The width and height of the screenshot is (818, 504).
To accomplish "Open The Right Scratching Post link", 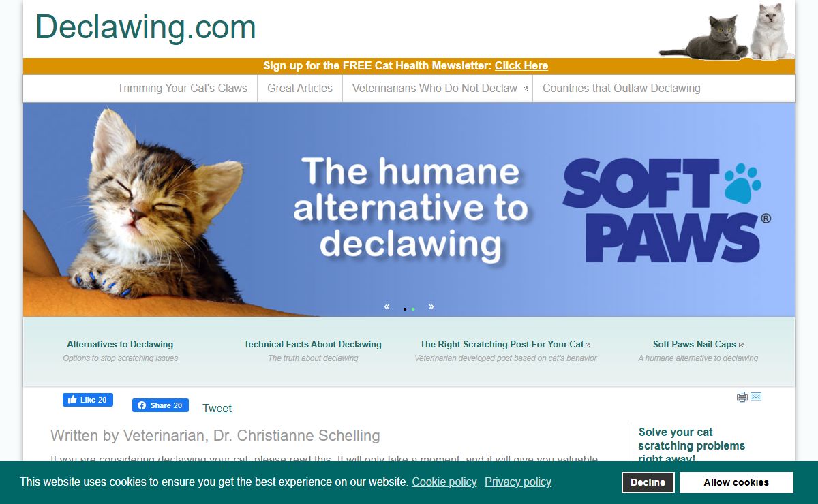I will [x=505, y=345].
